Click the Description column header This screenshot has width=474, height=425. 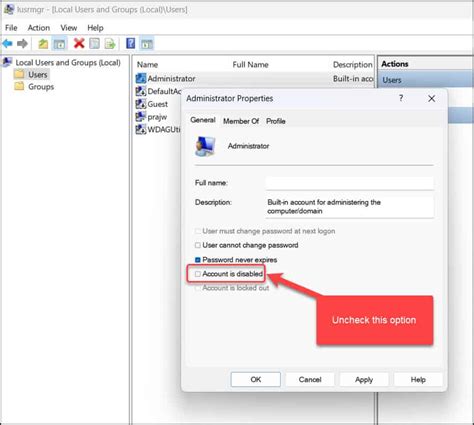pyautogui.click(x=353, y=65)
